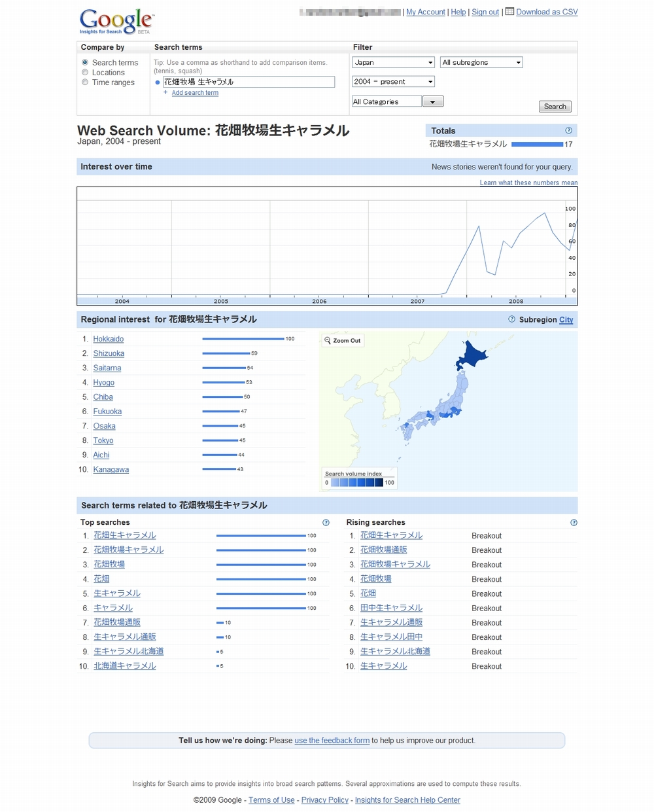The height and width of the screenshot is (812, 654).
Task: Select the Shizuoka region link
Action: click(x=109, y=353)
